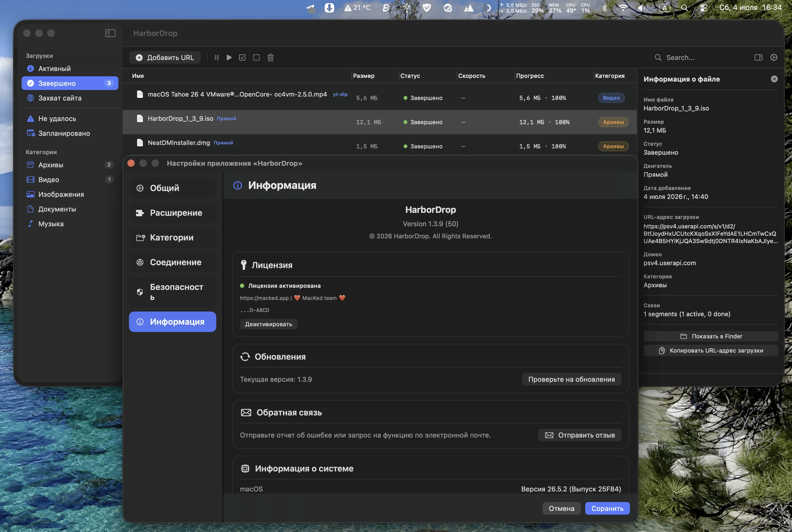Switch to the «Соединение» settings tab
Viewport: 792px width, 532px height.
coord(172,262)
